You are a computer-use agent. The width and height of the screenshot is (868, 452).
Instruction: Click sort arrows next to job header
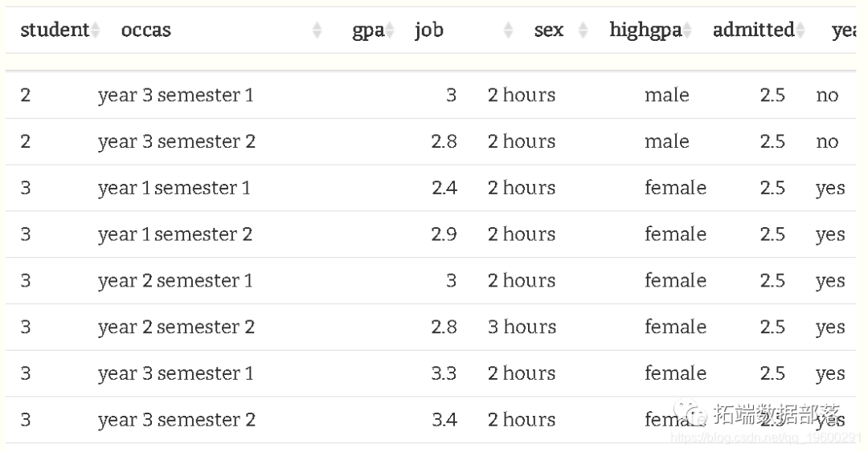coord(508,31)
